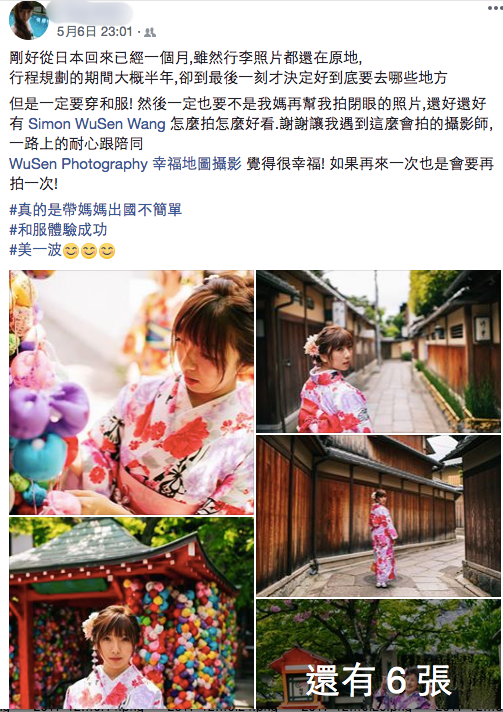Click the middle smiling emoji

[x=89, y=251]
